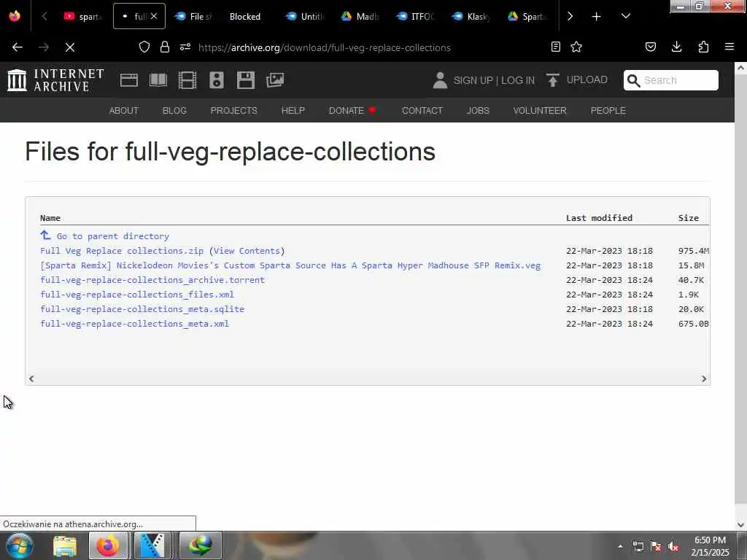Open the JOBS menu item
Screen dimensions: 747x560
478,111
